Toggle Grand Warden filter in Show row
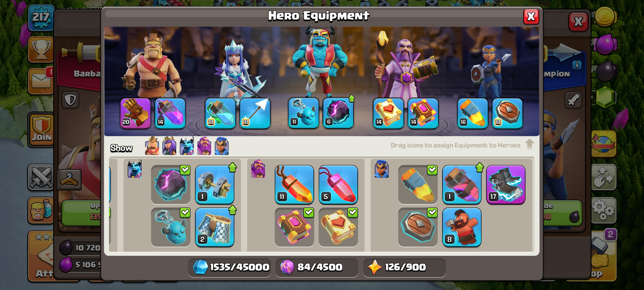644x290 pixels. [x=204, y=146]
